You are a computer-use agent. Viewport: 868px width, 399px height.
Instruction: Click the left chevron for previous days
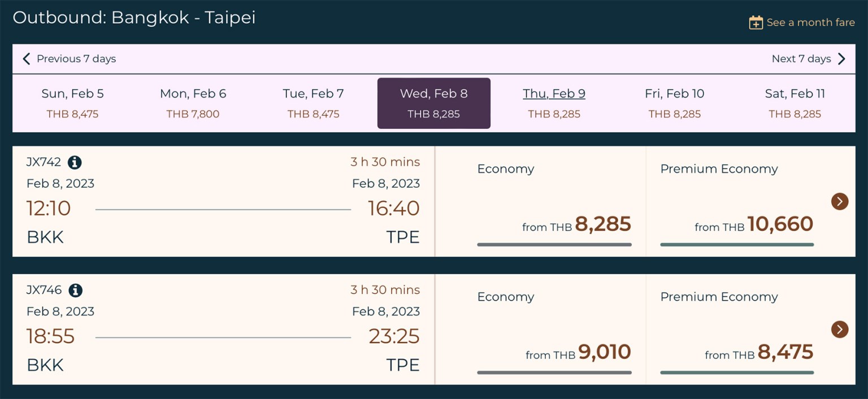click(x=26, y=59)
